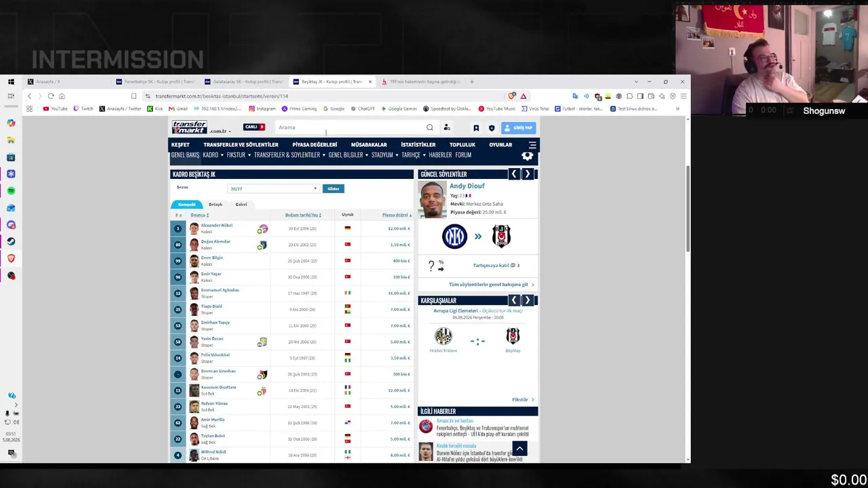868x488 pixels.
Task: Open the Canlı live scores button
Action: (x=254, y=127)
